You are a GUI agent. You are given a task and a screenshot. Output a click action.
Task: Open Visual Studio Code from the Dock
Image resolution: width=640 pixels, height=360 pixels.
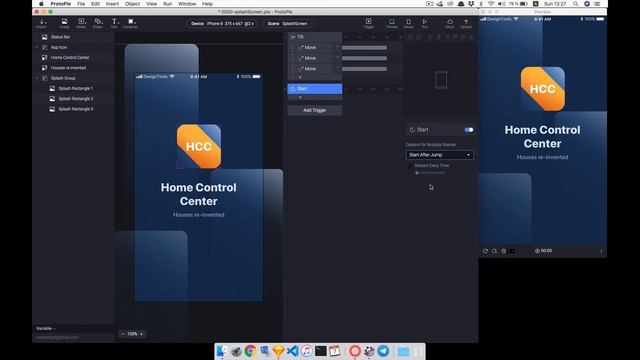[x=293, y=351]
